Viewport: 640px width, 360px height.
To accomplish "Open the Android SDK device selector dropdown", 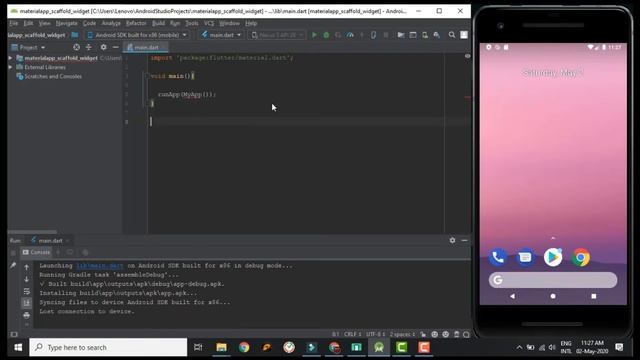I will tap(137, 35).
